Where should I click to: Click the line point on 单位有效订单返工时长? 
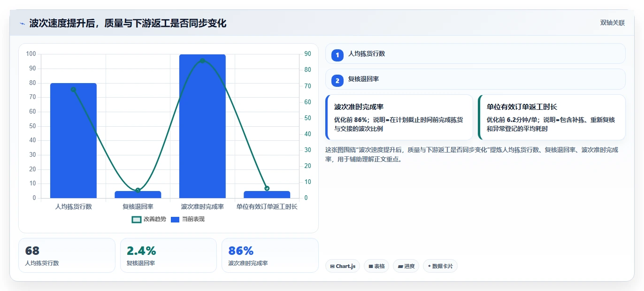click(267, 188)
